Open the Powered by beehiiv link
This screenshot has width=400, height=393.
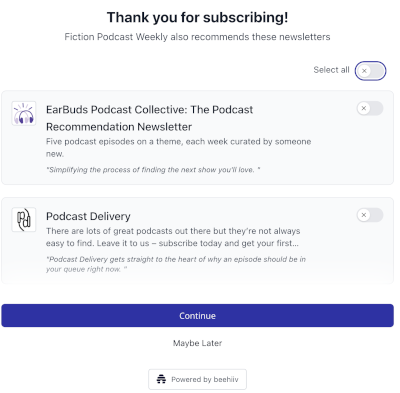pos(197,379)
